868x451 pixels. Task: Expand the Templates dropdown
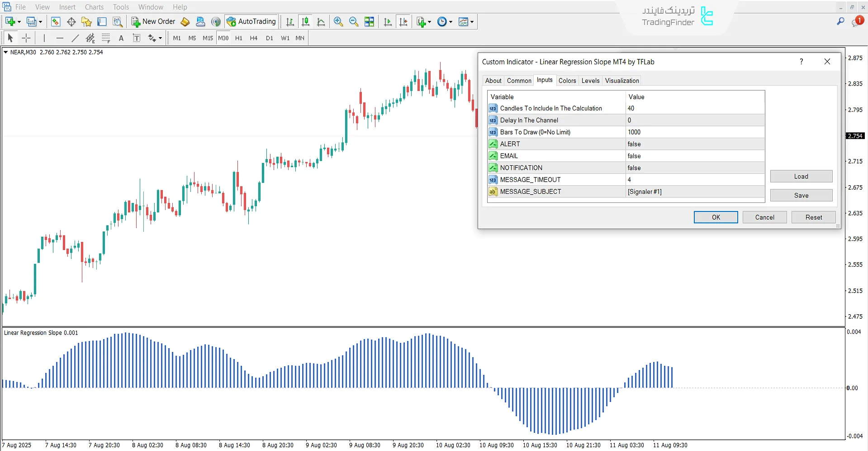coord(466,21)
